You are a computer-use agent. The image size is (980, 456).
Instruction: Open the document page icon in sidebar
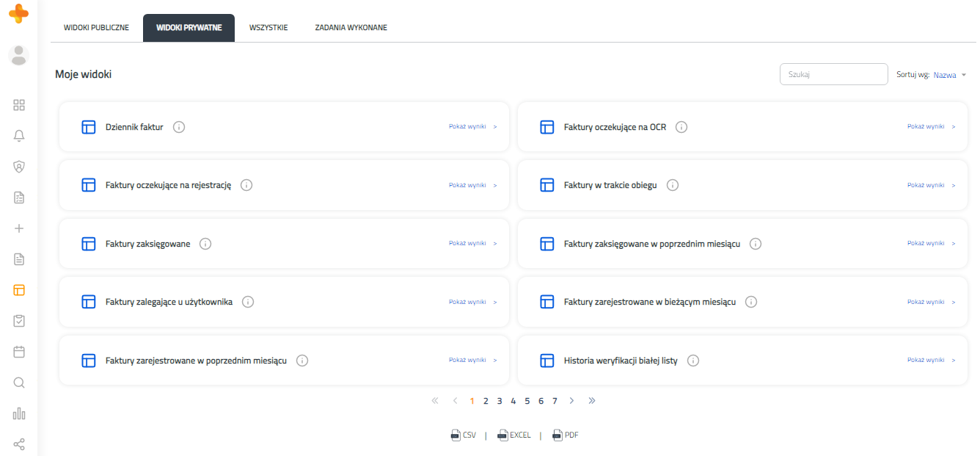click(19, 259)
